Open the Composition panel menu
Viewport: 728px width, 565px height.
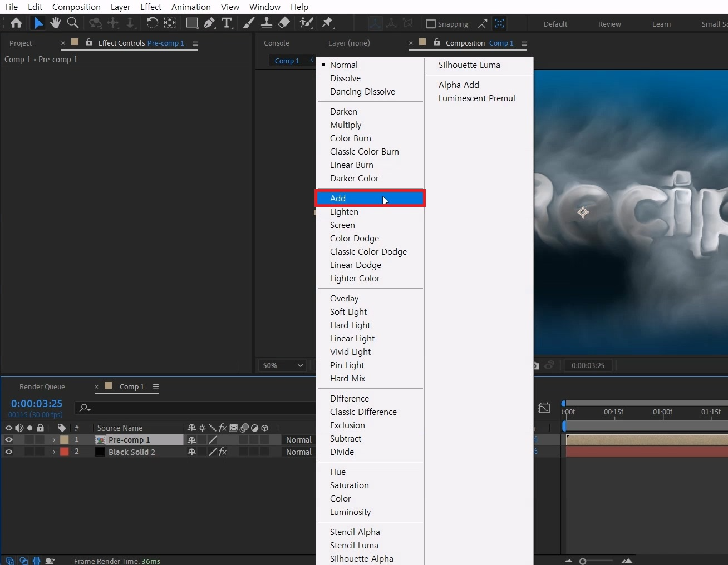(x=524, y=43)
